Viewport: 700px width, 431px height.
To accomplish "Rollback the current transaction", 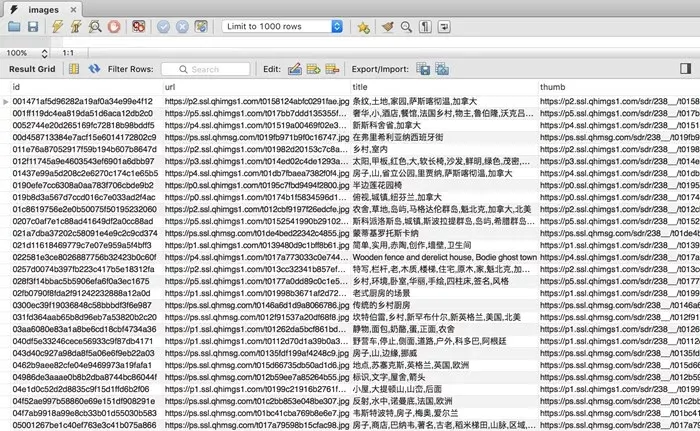I will point(182,27).
